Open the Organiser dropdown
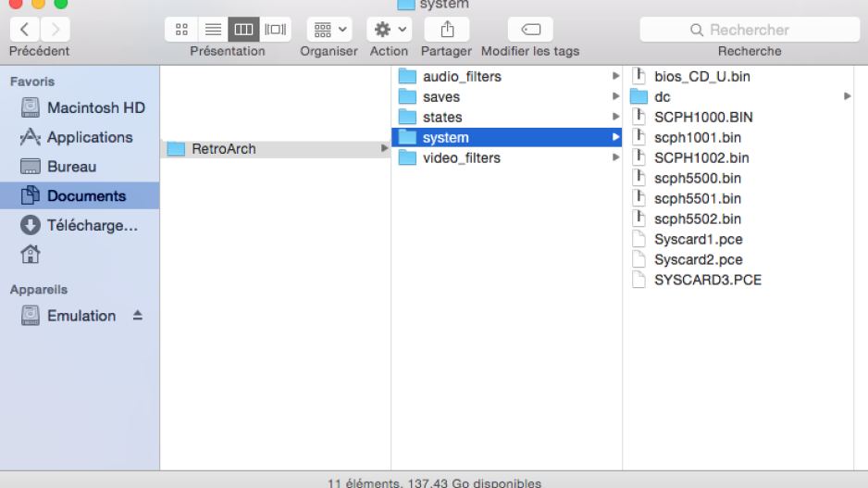The height and width of the screenshot is (488, 868). [329, 30]
